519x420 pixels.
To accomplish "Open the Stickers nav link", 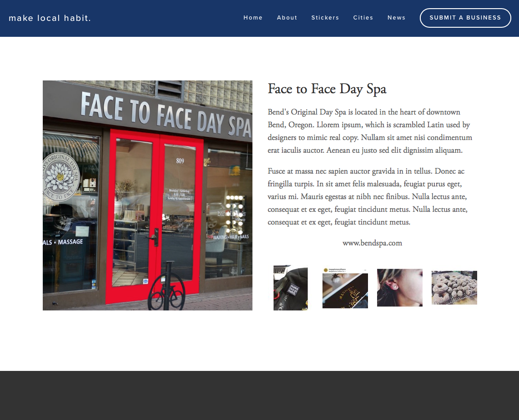I will coord(325,18).
